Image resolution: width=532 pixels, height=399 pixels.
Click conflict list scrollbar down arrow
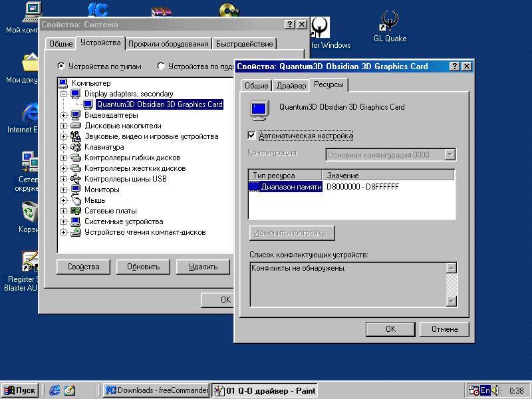click(x=452, y=301)
